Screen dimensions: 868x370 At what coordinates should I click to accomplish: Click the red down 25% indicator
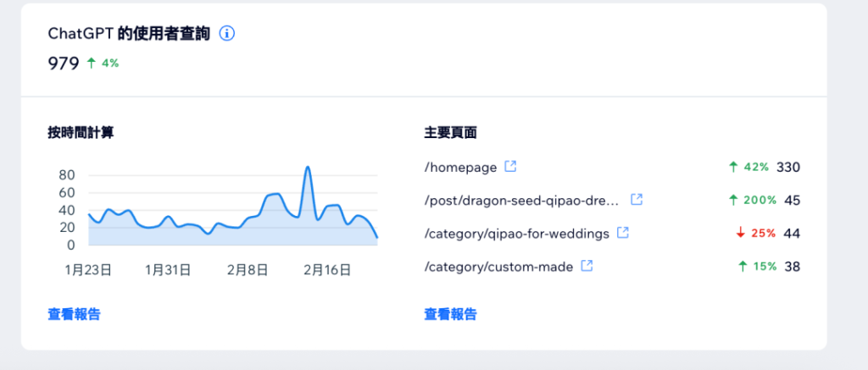(753, 233)
